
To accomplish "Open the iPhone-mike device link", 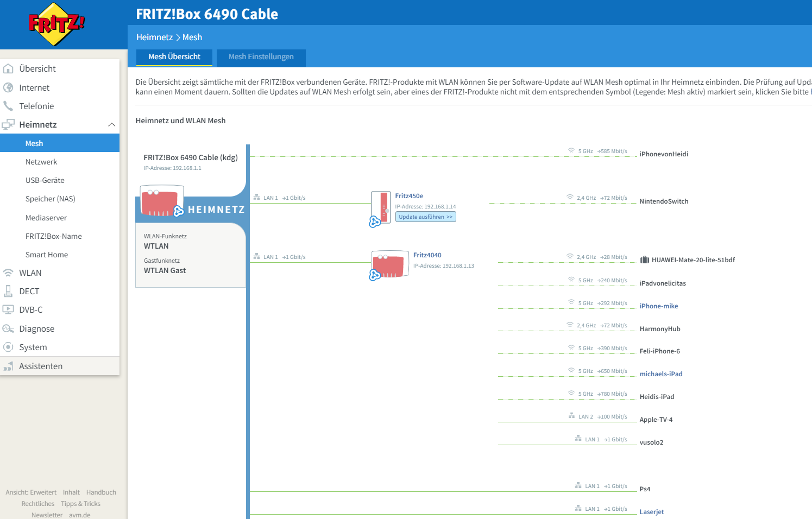I will 658,306.
